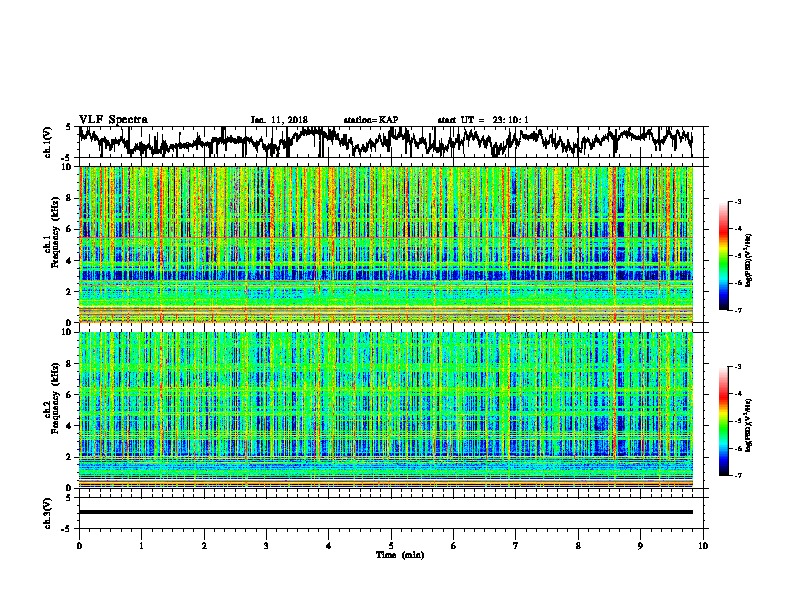Click the ch.1 spectrogram image

(x=386, y=244)
